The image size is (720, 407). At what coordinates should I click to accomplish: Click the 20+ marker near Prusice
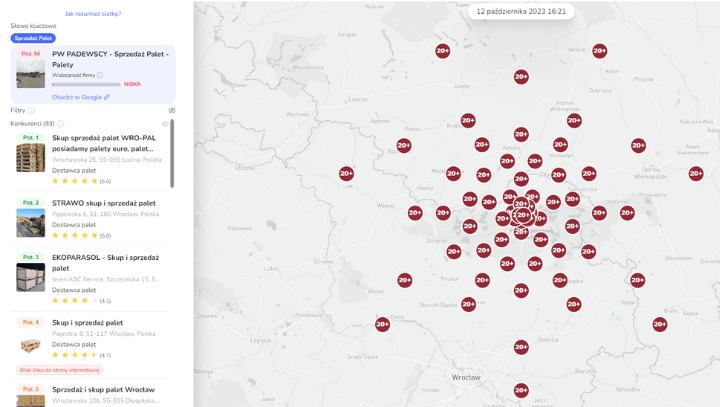pos(482,280)
